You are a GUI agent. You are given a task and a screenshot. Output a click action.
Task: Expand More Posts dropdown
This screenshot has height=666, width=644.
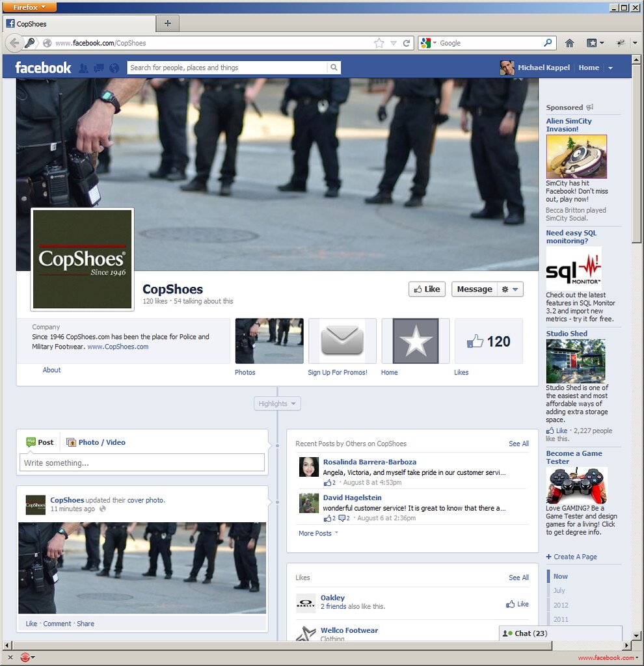tap(318, 533)
